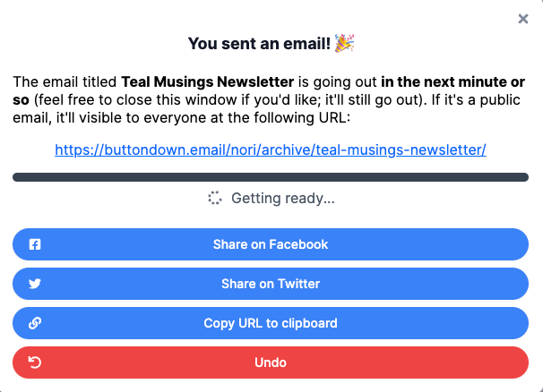Click "The email titled" intro text
The width and height of the screenshot is (543, 392).
(65, 82)
